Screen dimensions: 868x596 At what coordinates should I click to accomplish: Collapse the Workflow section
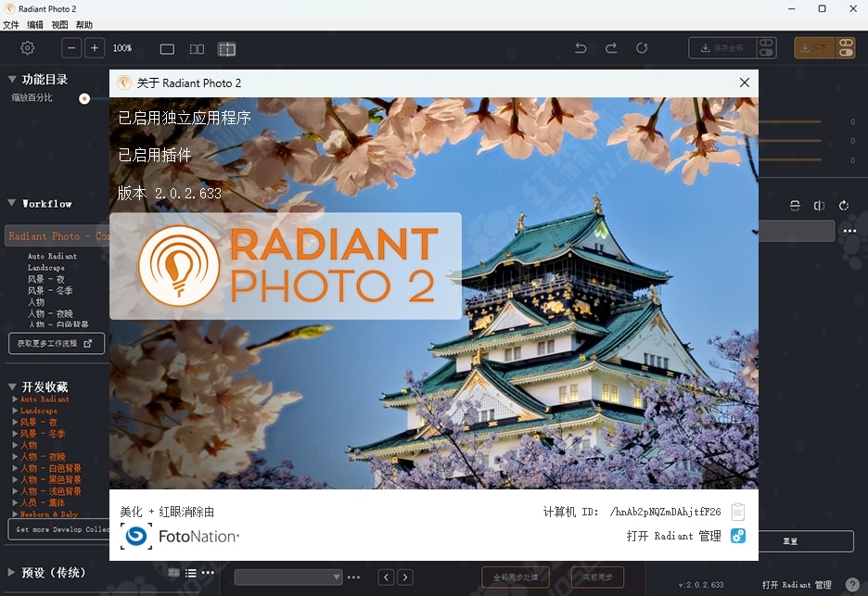tap(12, 203)
